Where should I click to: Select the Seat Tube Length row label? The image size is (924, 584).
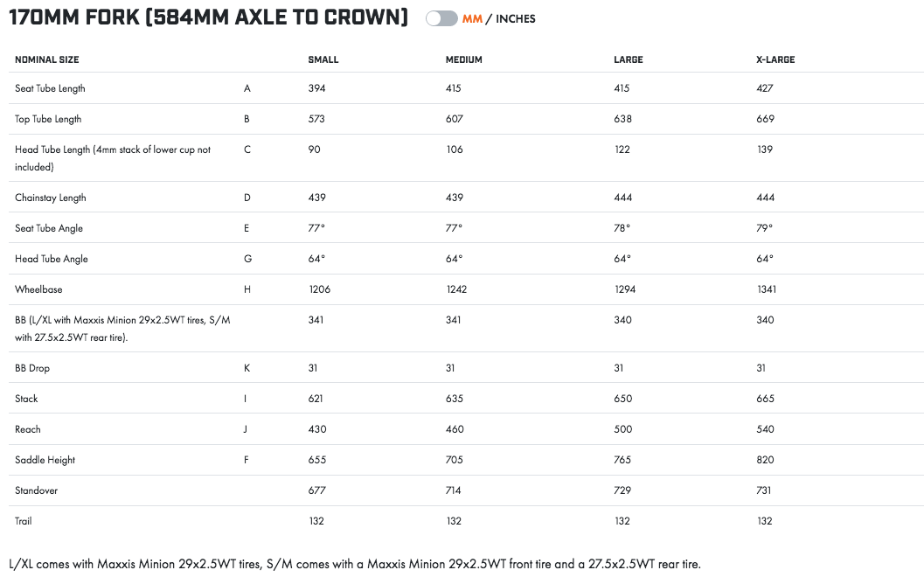coord(50,88)
